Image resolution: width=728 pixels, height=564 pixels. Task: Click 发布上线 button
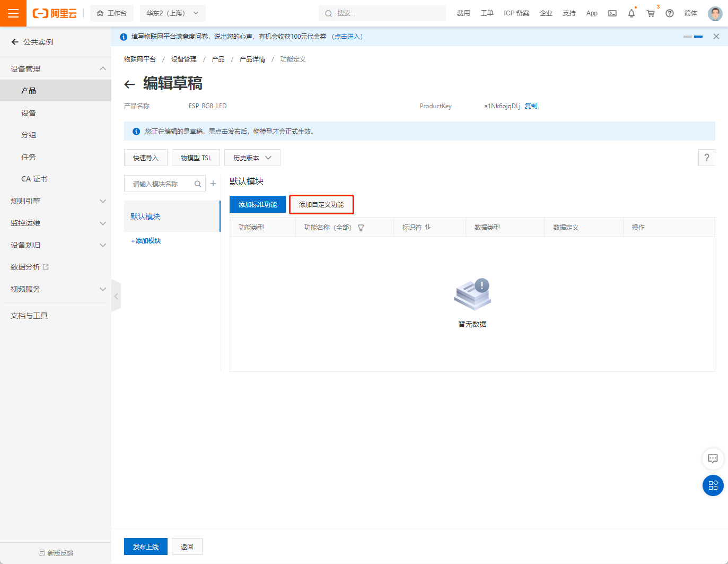(x=146, y=546)
